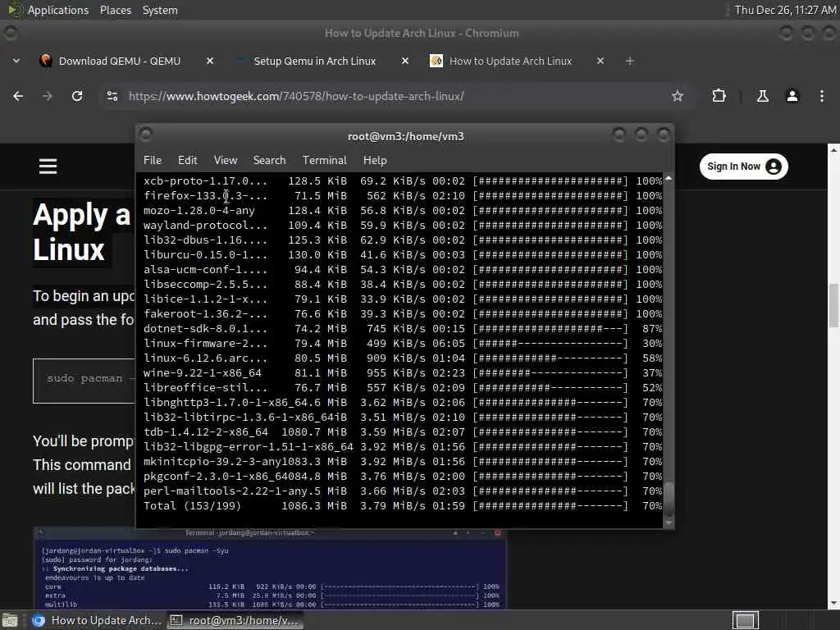Click the firefox-133 download line

[402, 196]
